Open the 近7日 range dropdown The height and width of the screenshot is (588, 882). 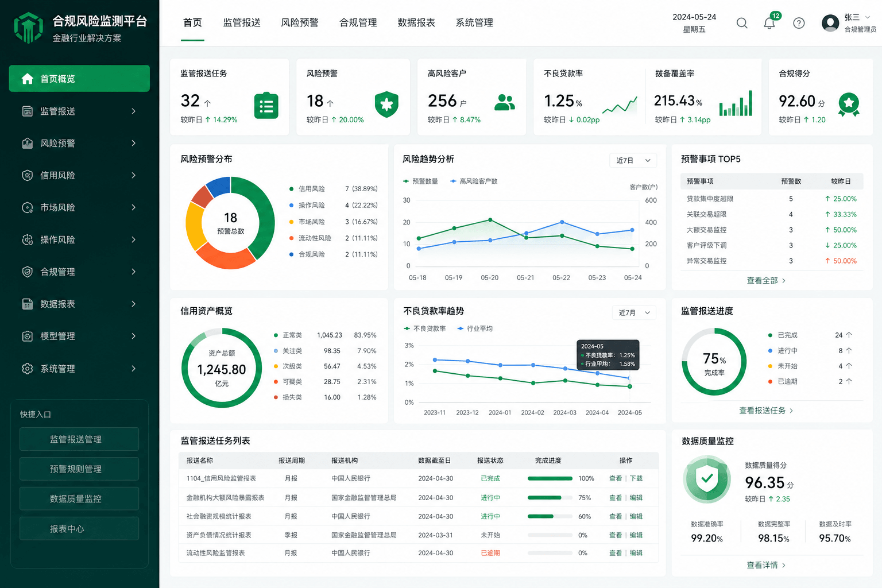tap(633, 160)
